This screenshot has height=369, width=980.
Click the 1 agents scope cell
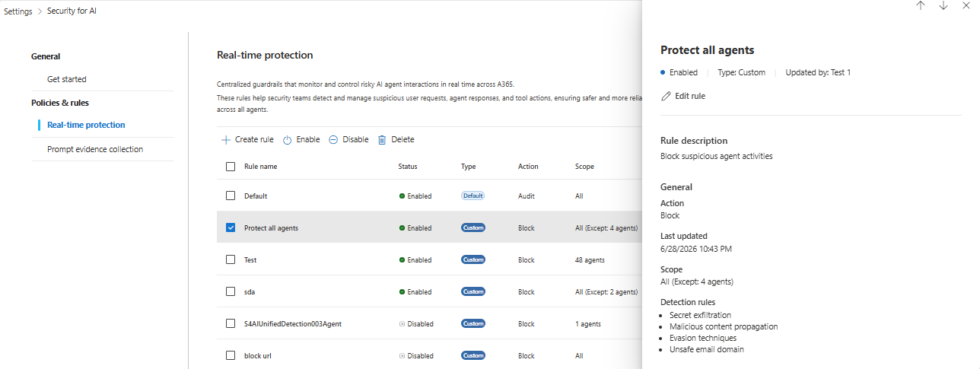pyautogui.click(x=588, y=323)
